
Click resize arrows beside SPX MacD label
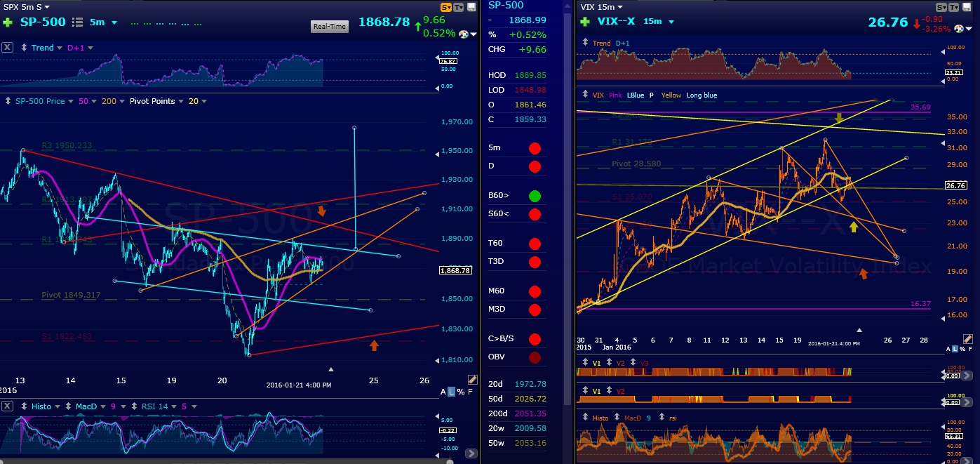68,406
